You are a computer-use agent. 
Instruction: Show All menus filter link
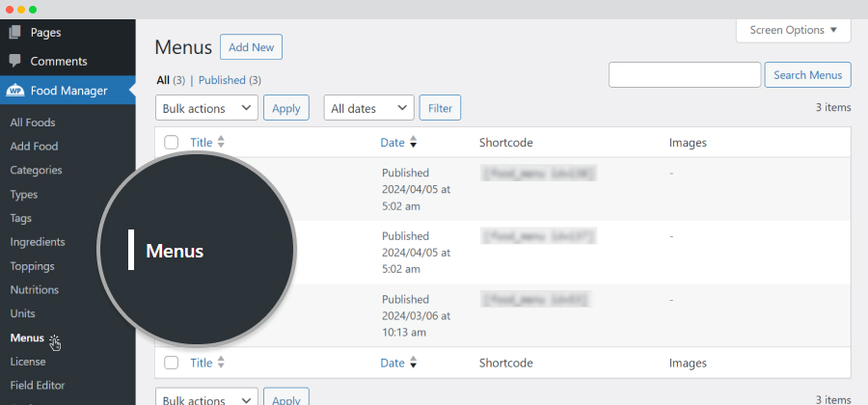(x=163, y=80)
